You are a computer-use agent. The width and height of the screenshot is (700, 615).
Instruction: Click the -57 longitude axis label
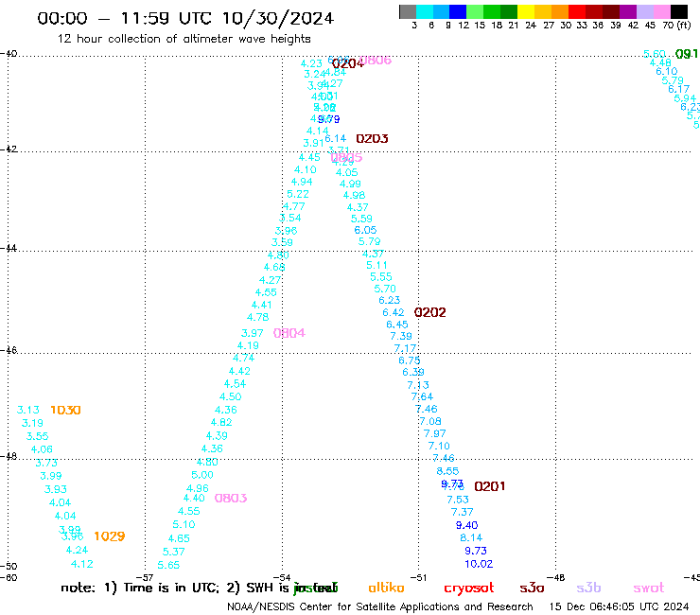click(x=145, y=577)
